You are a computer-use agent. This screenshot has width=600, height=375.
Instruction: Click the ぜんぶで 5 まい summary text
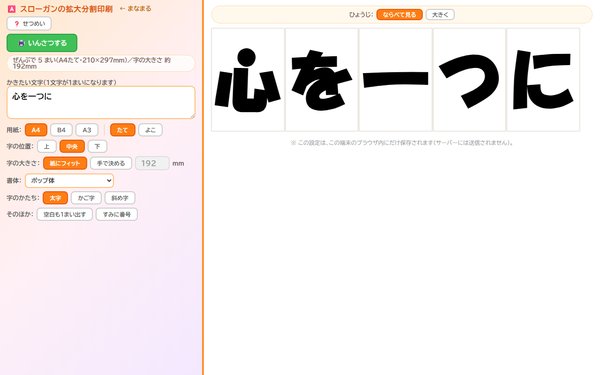click(101, 63)
